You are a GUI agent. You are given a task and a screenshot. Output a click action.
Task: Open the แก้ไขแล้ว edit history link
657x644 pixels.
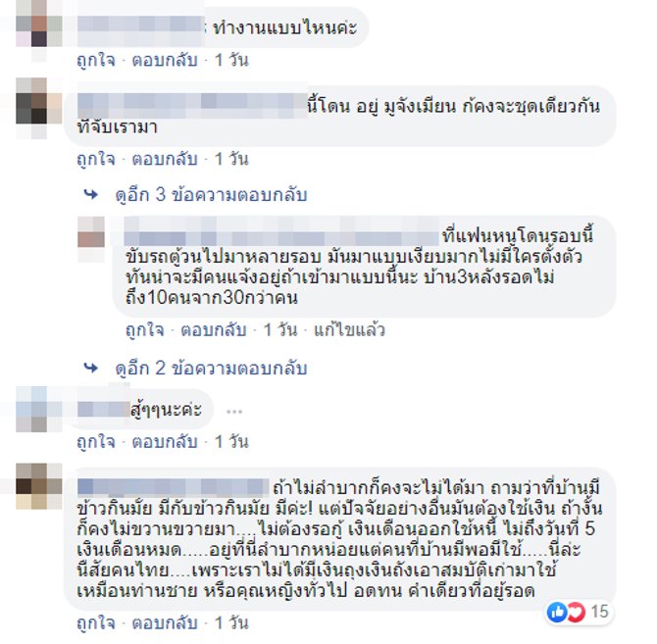[x=349, y=330]
